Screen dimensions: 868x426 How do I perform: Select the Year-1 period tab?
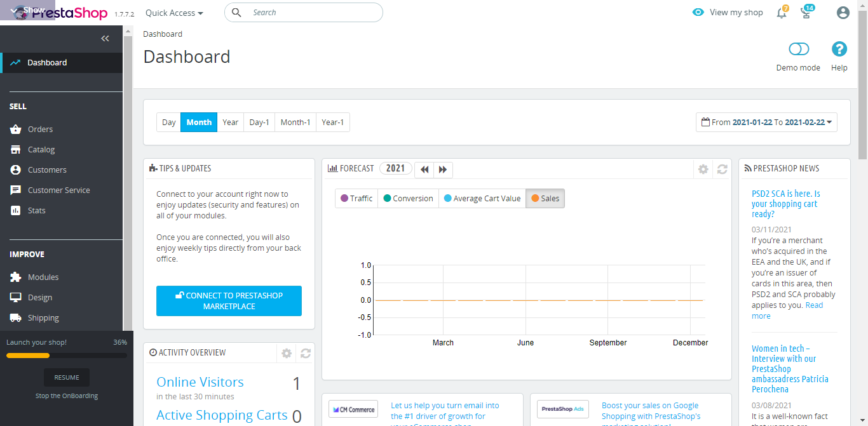point(333,123)
